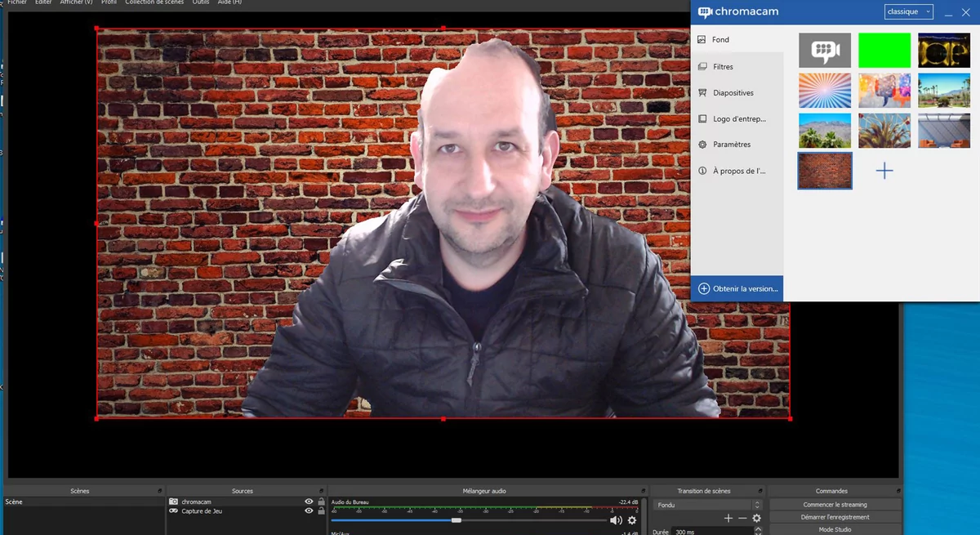Enable Mode Studio
This screenshot has height=535, width=980.
(x=835, y=529)
